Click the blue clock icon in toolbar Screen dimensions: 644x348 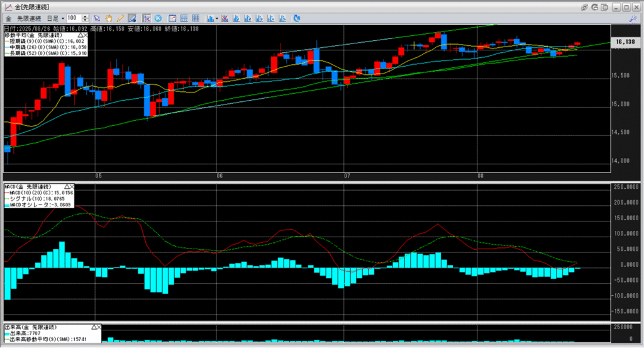(x=157, y=18)
